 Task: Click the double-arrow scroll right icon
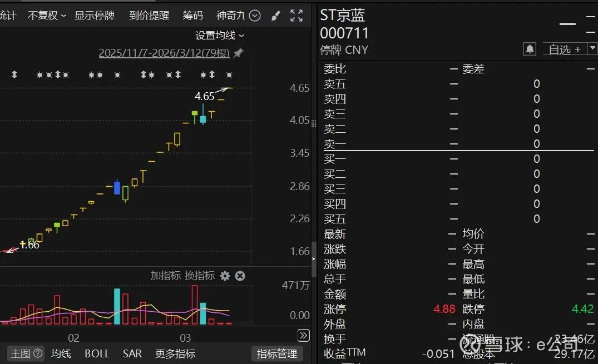coord(304,336)
